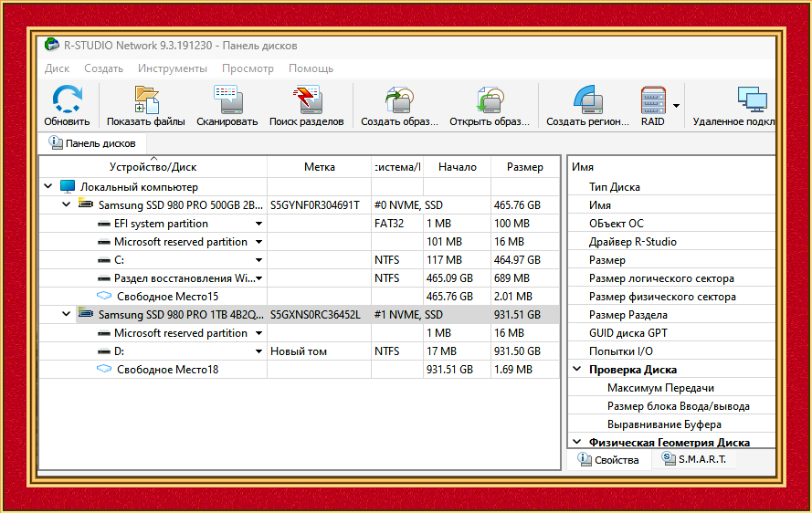Collapse Samsung SSD 980 PRO 1TB node

pos(67,314)
